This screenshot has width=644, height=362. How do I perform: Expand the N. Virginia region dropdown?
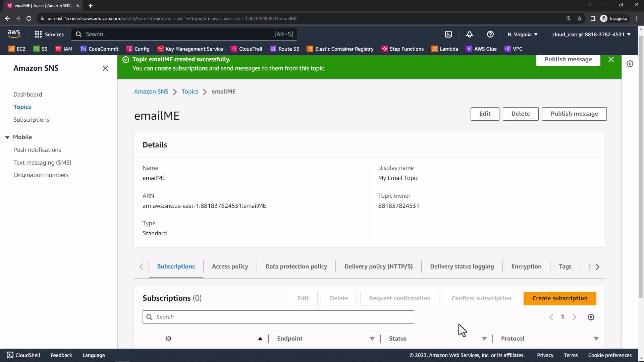(522, 34)
